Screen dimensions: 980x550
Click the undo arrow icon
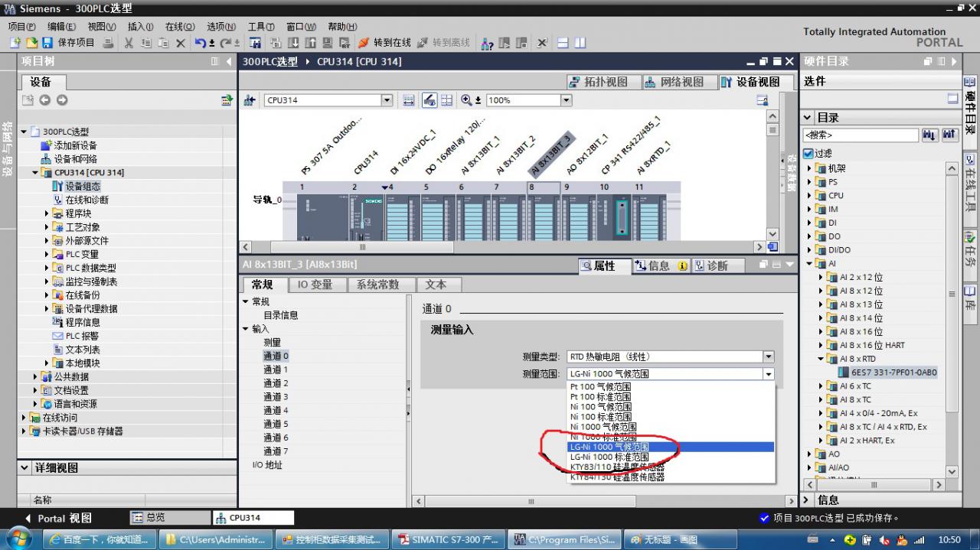(x=200, y=43)
